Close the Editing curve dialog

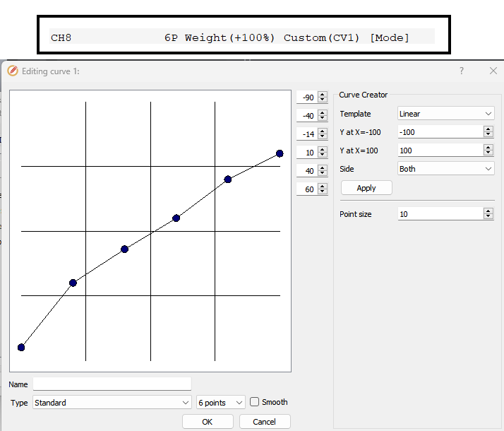[493, 71]
